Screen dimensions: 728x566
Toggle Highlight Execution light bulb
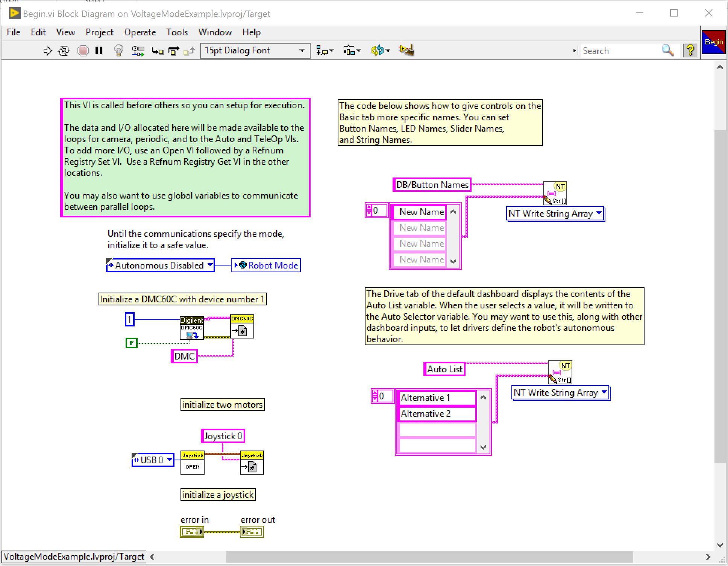119,51
